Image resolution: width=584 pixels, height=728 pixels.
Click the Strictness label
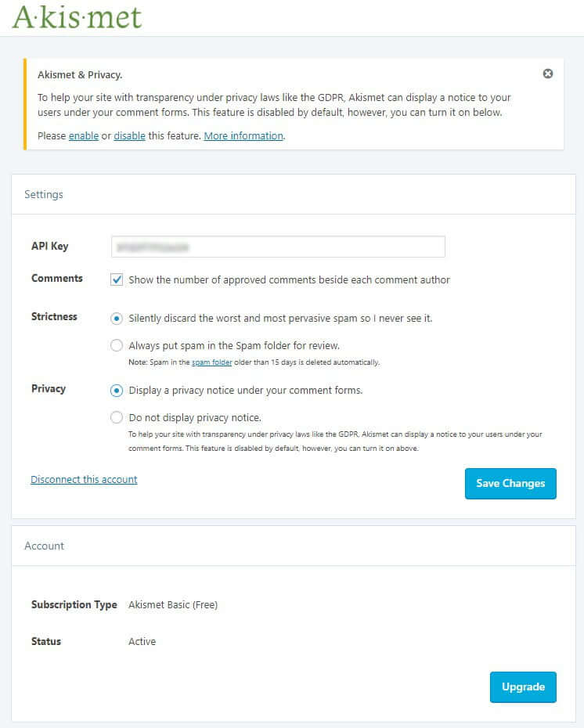coord(54,317)
